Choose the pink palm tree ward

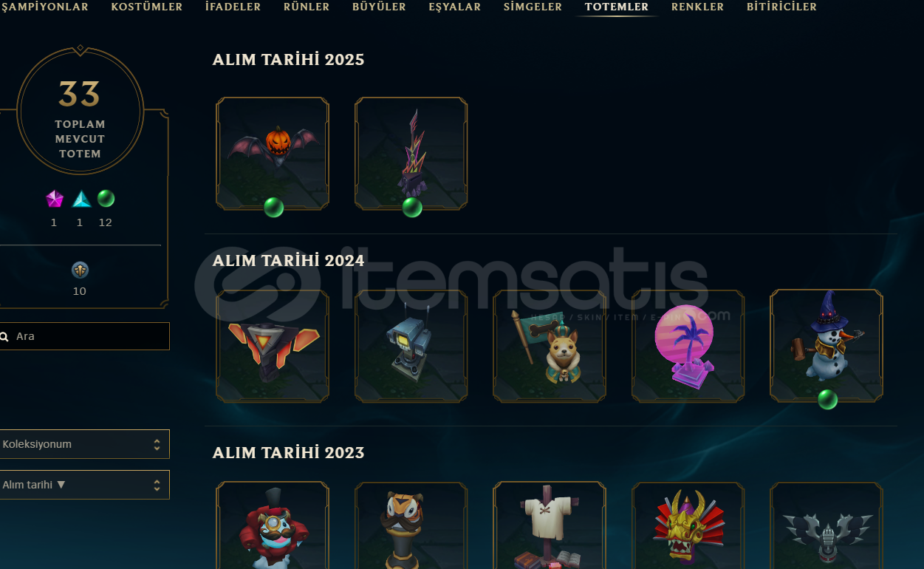pos(688,346)
